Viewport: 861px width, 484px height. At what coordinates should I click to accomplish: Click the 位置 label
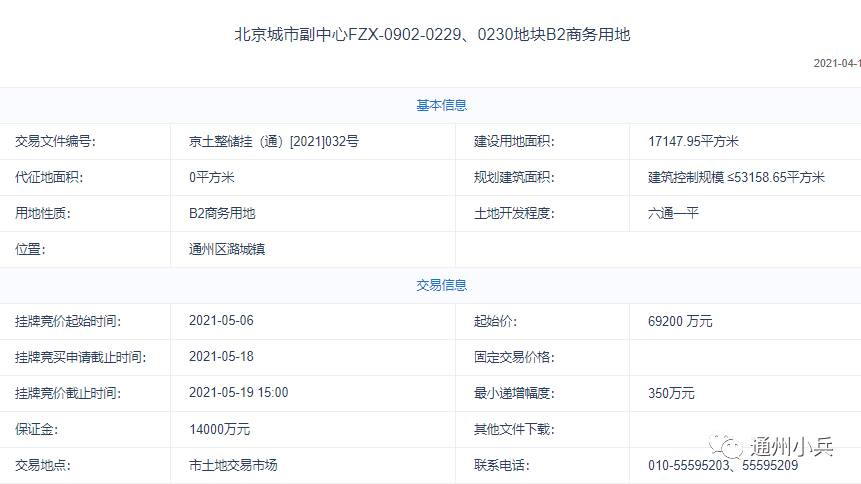click(30, 249)
